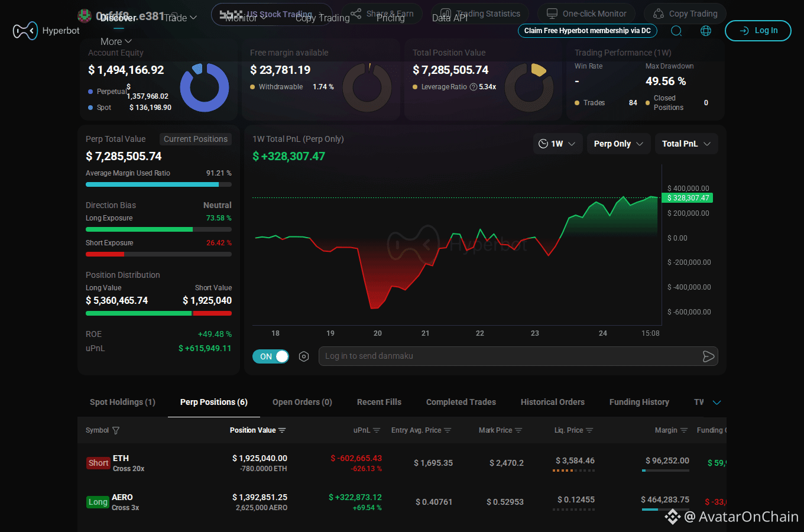Click Claim Free Hyperbot membership via DC
Viewport: 804px width, 532px height.
(x=587, y=31)
